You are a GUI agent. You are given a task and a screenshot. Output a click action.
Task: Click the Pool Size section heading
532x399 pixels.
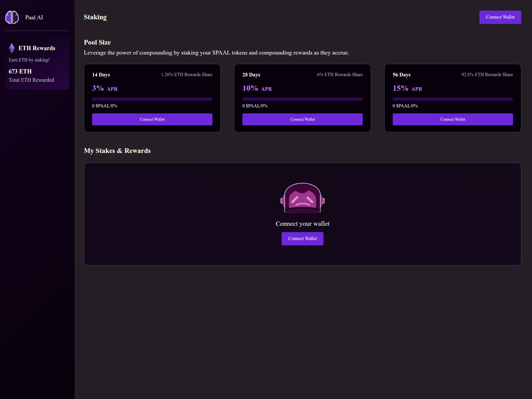coord(97,42)
